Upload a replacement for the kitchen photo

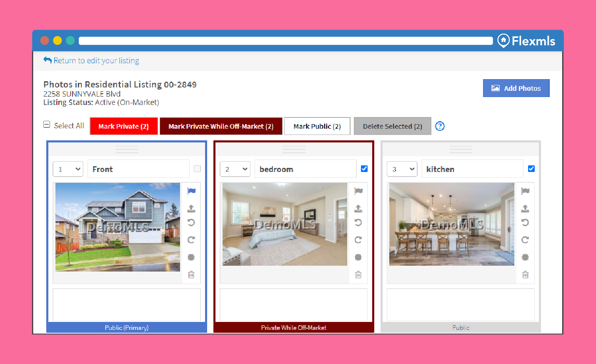[x=525, y=208]
